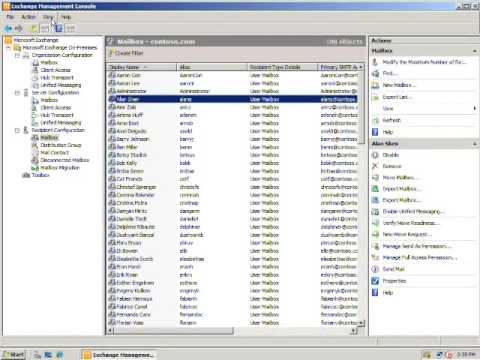Image resolution: width=480 pixels, height=360 pixels.
Task: Sort by Display Name column header
Action: [x=141, y=67]
